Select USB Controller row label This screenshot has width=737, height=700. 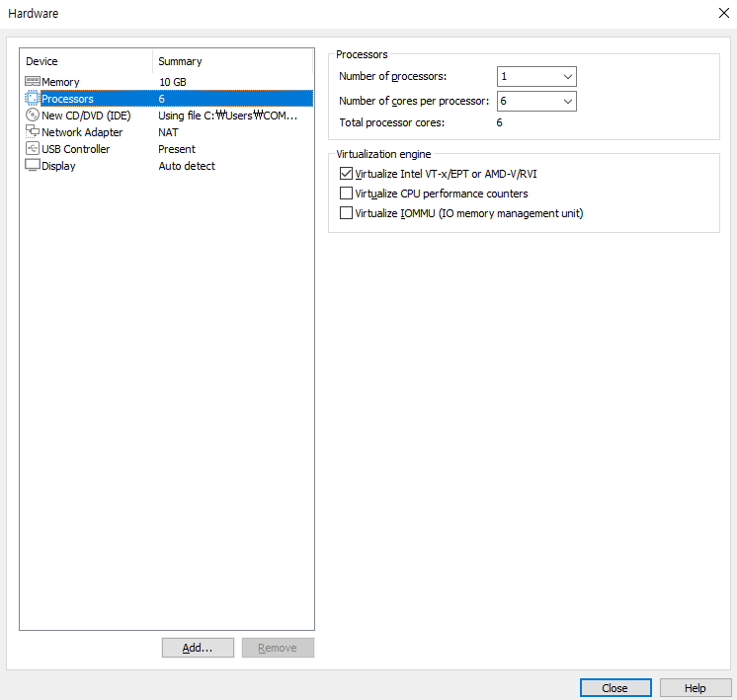[x=76, y=149]
